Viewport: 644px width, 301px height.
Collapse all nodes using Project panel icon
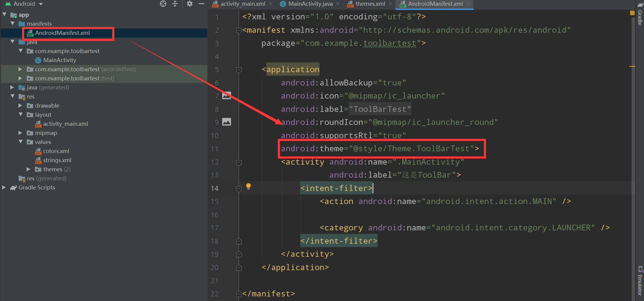(175, 4)
